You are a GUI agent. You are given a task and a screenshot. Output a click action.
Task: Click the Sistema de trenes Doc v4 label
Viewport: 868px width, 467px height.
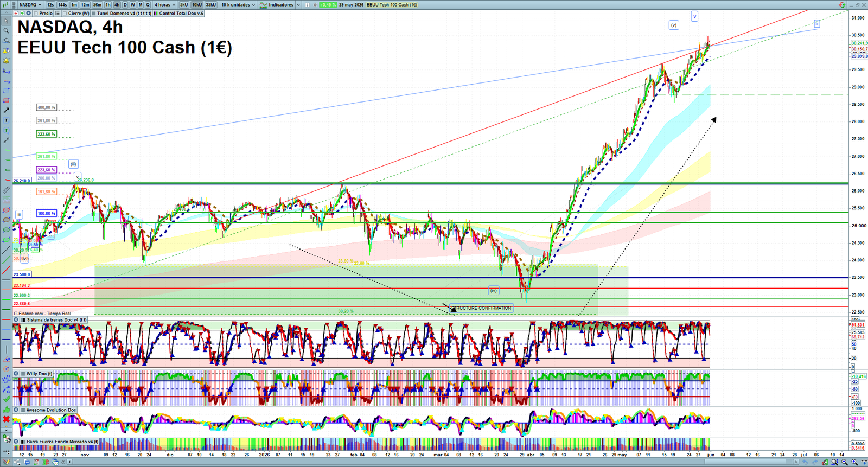pos(57,319)
